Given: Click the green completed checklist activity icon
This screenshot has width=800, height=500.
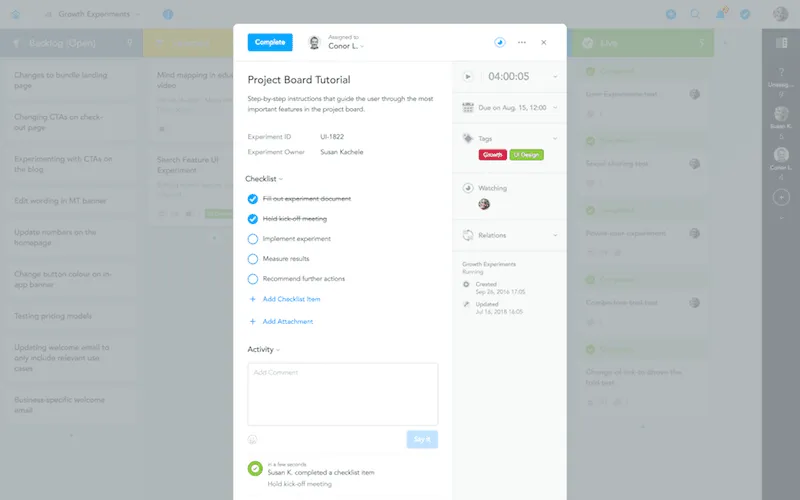Looking at the screenshot, I should pyautogui.click(x=255, y=468).
